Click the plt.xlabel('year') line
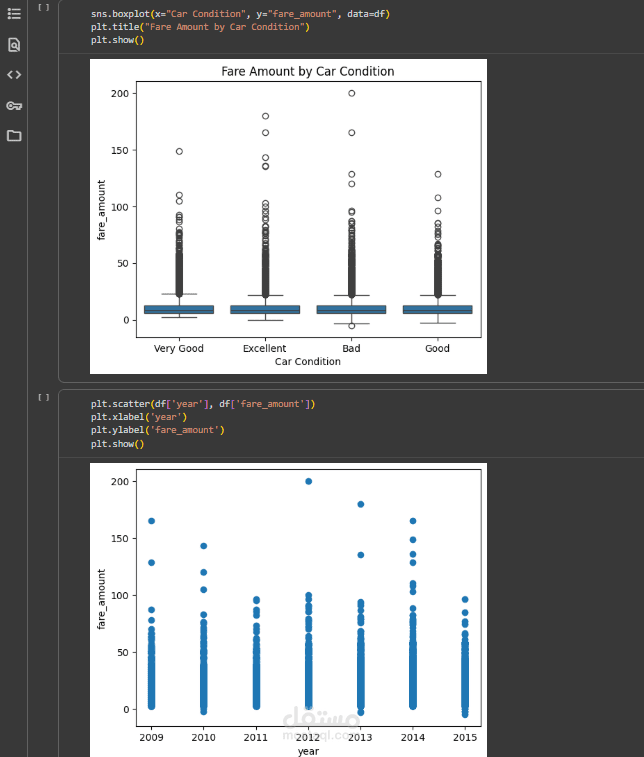 tap(139, 417)
